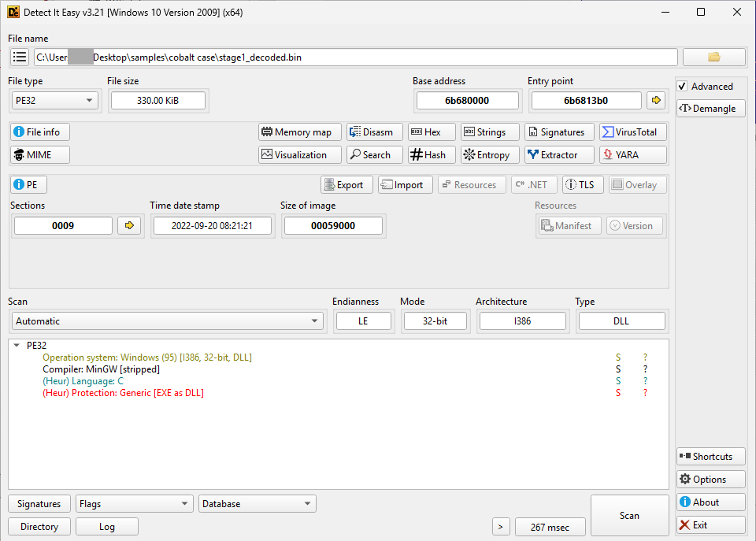Click the 267 msec elapsed time button
This screenshot has width=756, height=541.
pyautogui.click(x=550, y=527)
